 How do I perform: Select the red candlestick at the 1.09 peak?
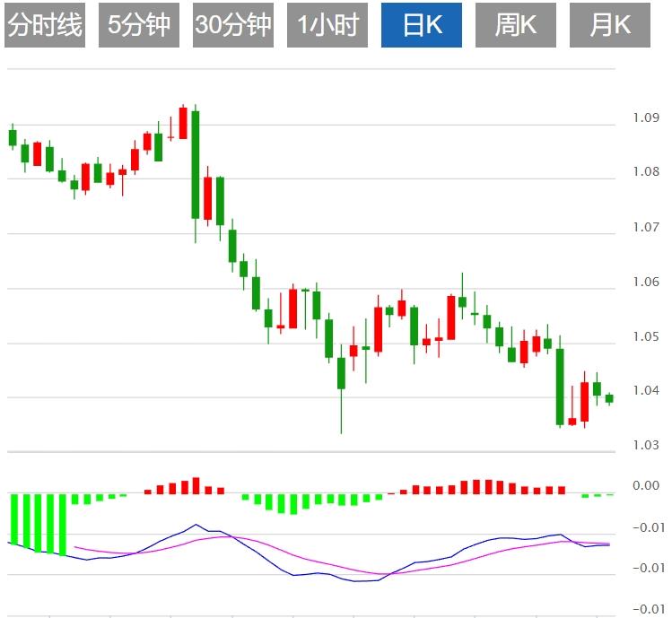coord(183,123)
